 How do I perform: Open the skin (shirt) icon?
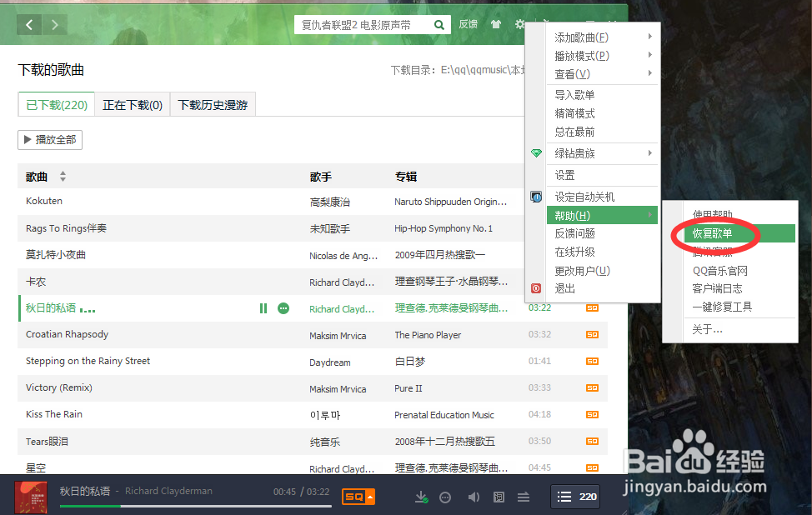pyautogui.click(x=496, y=24)
